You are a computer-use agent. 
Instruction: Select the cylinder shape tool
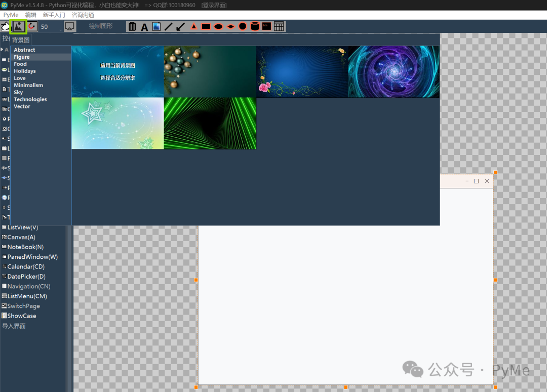coord(255,26)
